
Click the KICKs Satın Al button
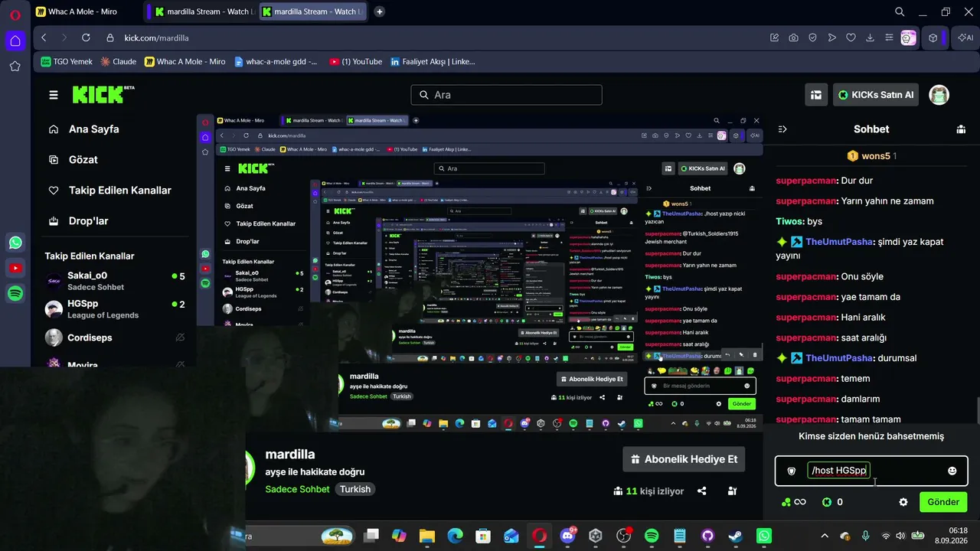click(876, 95)
